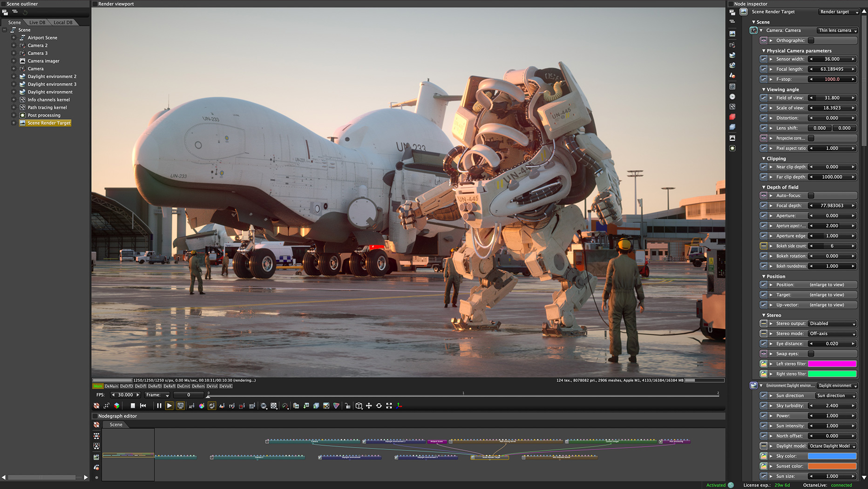Click the stop render square icon

(x=133, y=406)
